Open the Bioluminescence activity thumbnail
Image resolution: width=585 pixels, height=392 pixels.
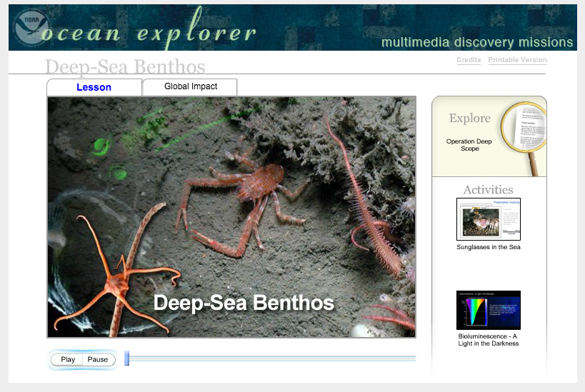pyautogui.click(x=489, y=311)
